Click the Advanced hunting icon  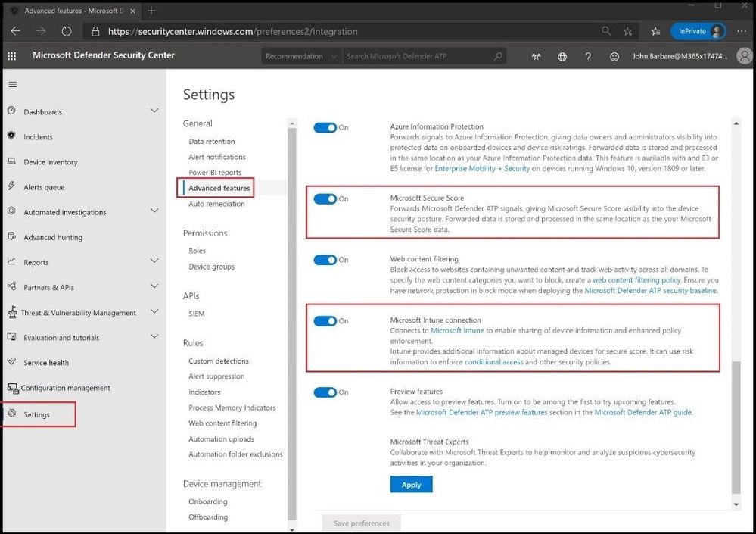(x=11, y=236)
